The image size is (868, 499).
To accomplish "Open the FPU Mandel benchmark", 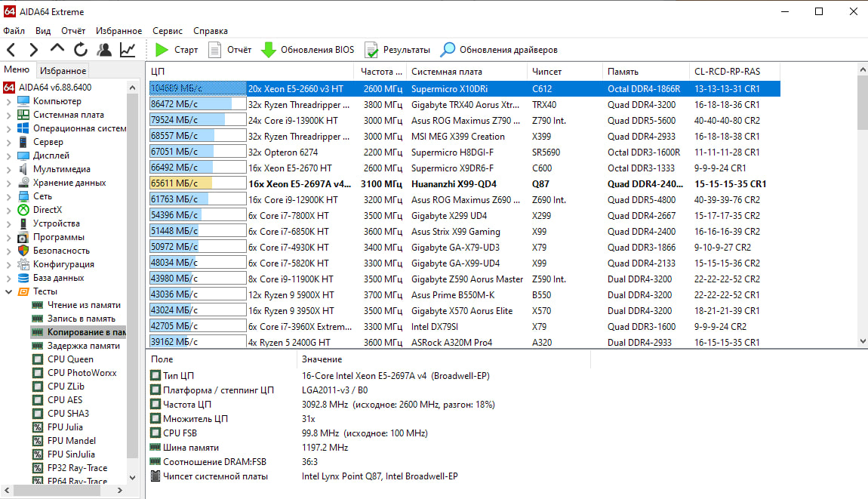I will [x=72, y=441].
